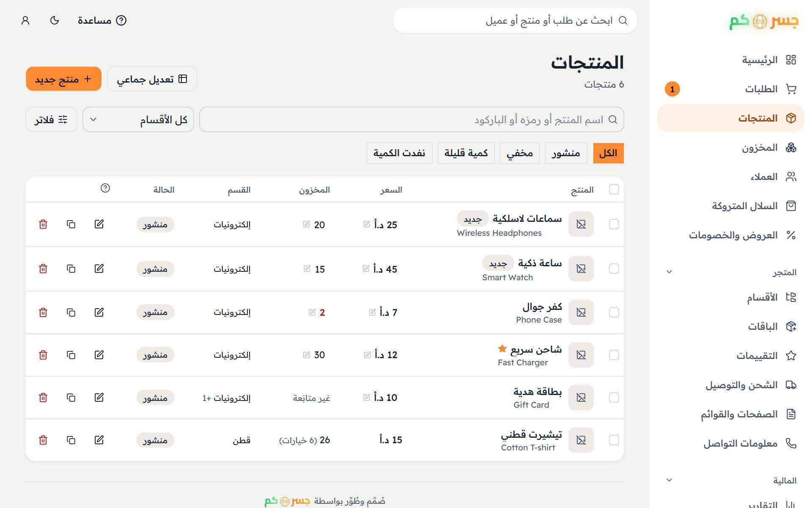Duplicate the Wireless Headphones product
The width and height of the screenshot is (812, 508).
coord(71,224)
